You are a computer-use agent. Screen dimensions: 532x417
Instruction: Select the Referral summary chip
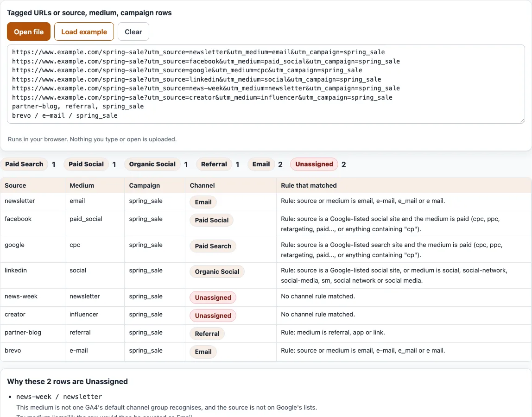tap(214, 164)
